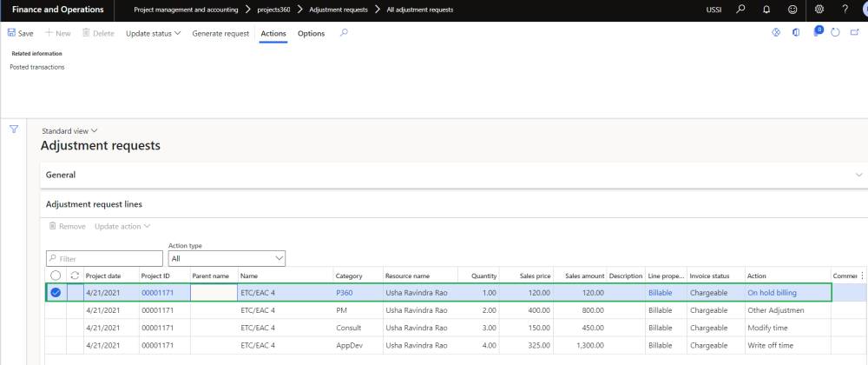Open the settings gear icon
This screenshot has height=365, width=868.
click(x=819, y=10)
